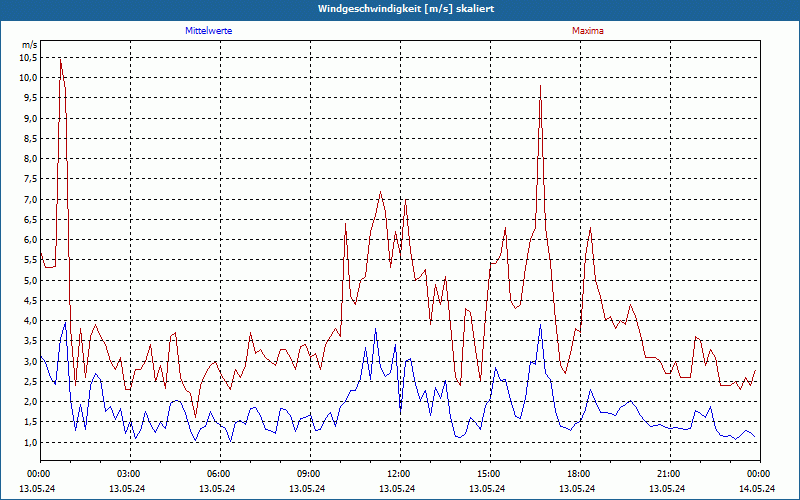Click the chart title Windgeschwindigkeit [m/s] skaliert

pos(406,9)
